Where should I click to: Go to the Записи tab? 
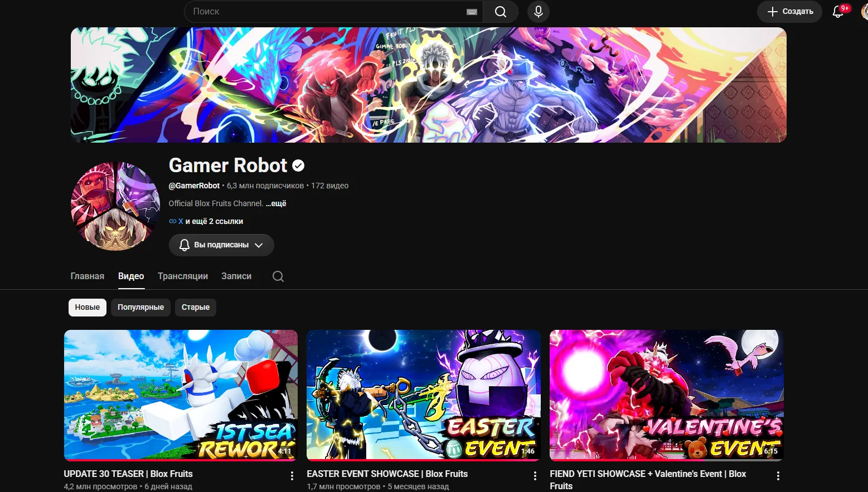pyautogui.click(x=236, y=276)
